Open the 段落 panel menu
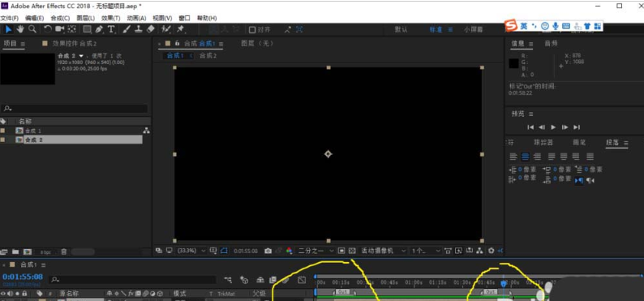 click(x=625, y=143)
